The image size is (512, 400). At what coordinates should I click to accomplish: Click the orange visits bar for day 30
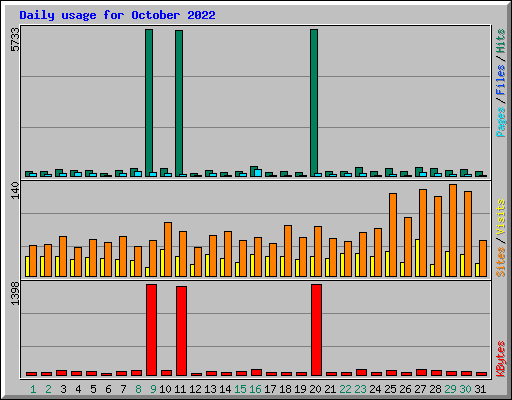[x=468, y=234]
